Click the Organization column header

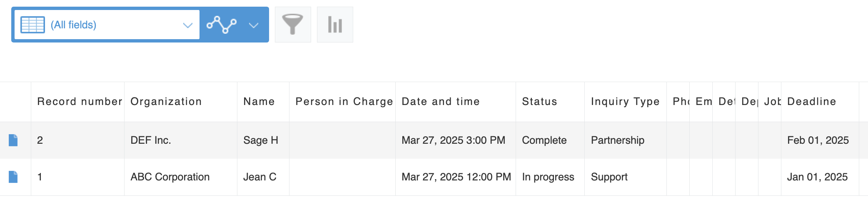click(x=166, y=102)
